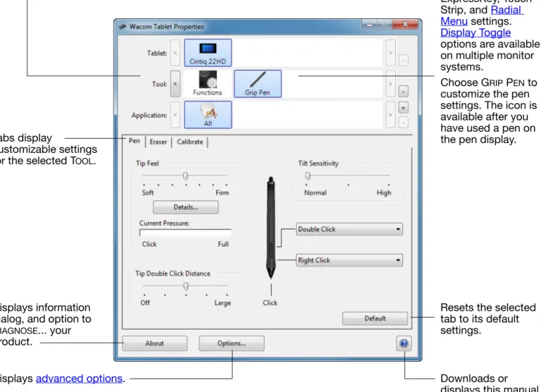Switch to the Pen tab
The image size is (541, 392).
134,141
